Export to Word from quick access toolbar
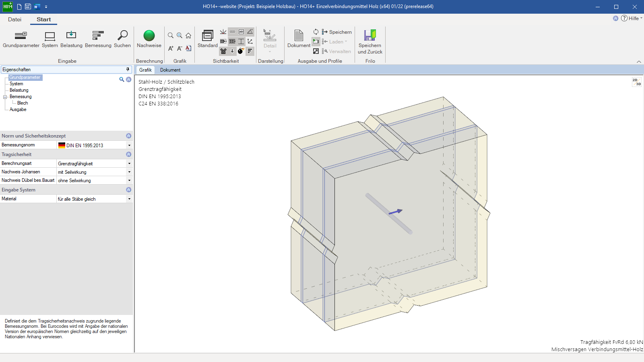The image size is (644, 362). [37, 6]
